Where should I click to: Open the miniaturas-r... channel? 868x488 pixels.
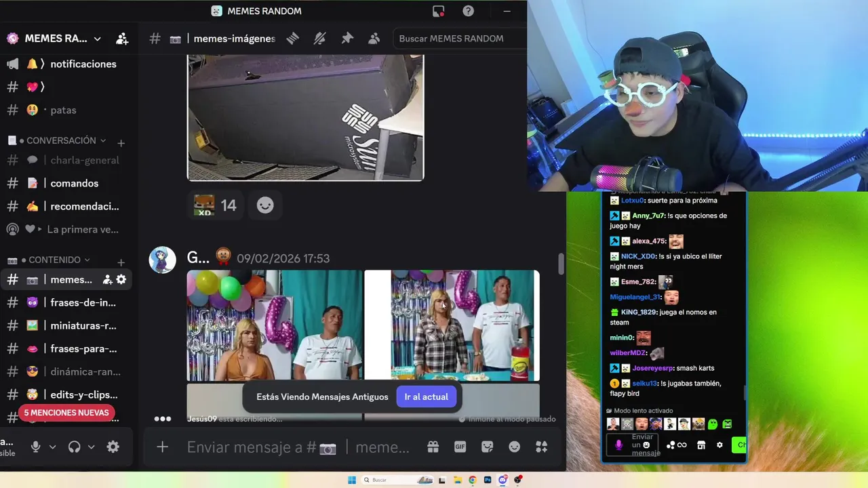point(68,325)
